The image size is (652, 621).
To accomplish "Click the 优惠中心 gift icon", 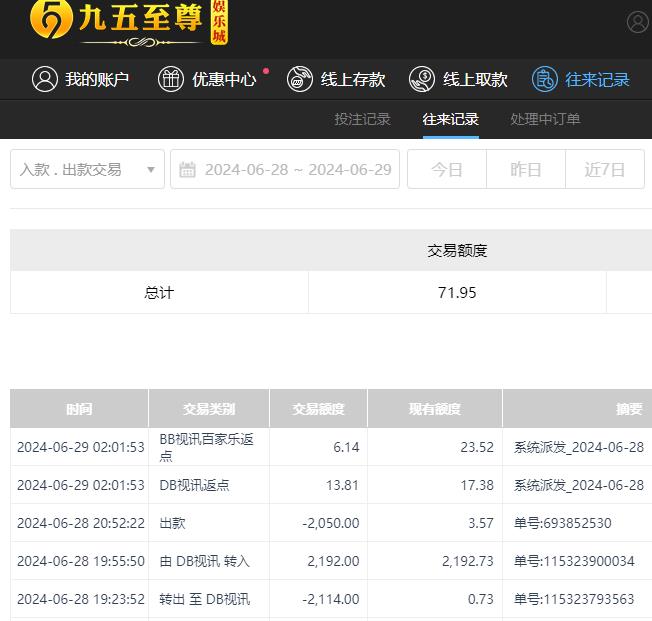I will (171, 79).
